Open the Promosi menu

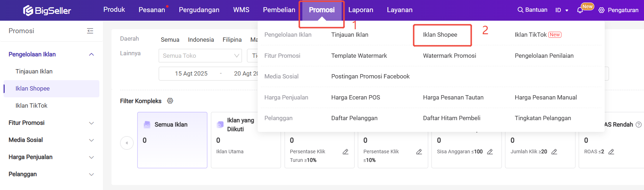tap(322, 10)
